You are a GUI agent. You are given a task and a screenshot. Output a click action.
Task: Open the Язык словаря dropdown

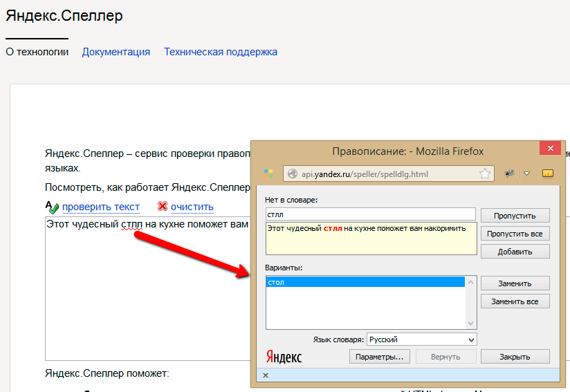click(422, 339)
